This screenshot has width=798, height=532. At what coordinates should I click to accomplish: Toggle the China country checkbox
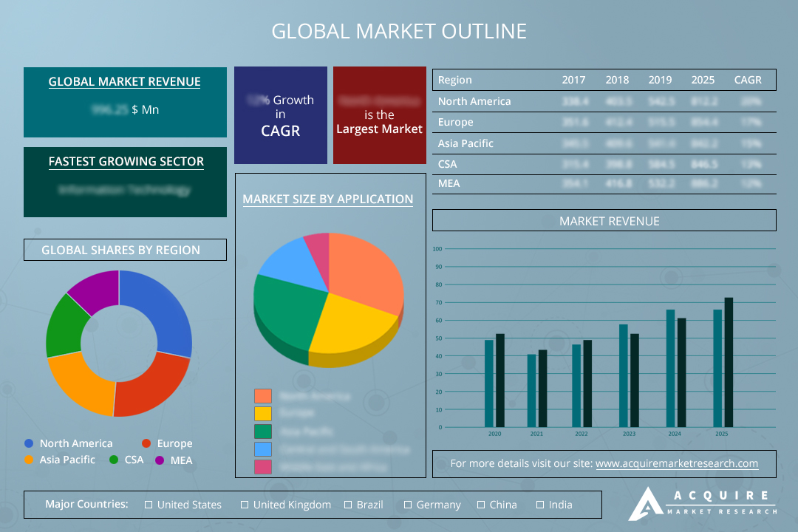click(x=480, y=505)
